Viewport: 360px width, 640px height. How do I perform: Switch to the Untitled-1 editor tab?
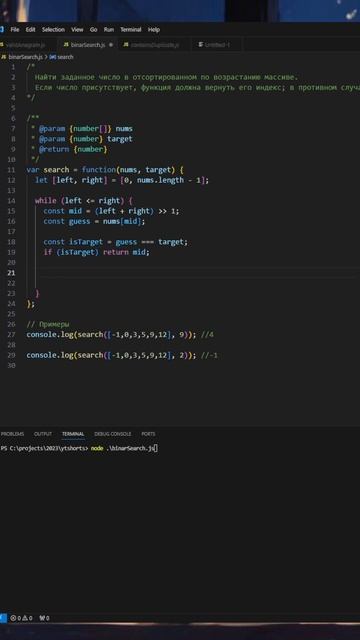point(217,45)
